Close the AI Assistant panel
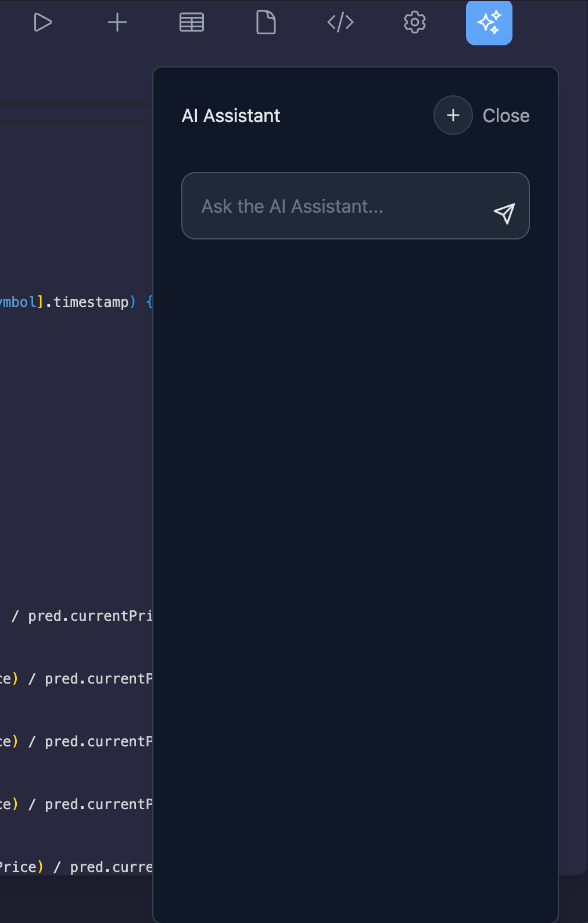The height and width of the screenshot is (923, 588). pos(506,116)
